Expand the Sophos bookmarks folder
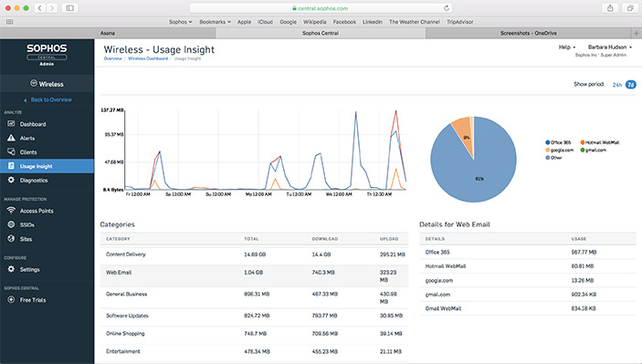This screenshot has height=364, width=642. coord(181,22)
